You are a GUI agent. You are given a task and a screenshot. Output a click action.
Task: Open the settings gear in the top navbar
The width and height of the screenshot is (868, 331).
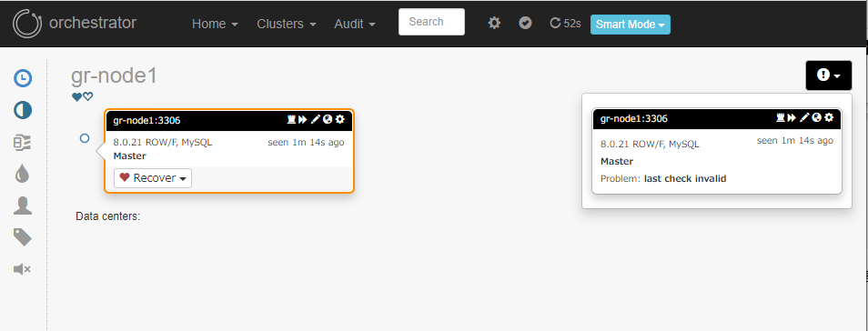tap(494, 23)
